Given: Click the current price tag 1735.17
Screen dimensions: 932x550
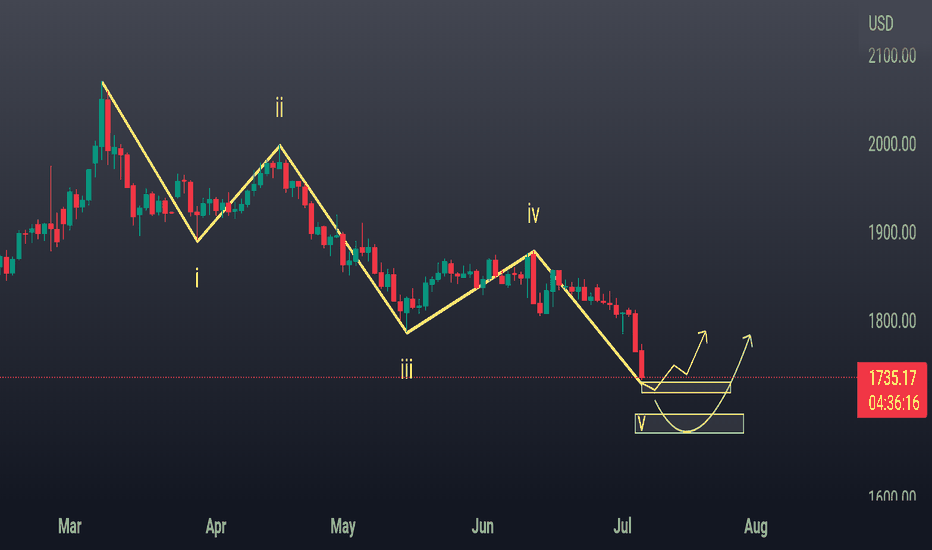Looking at the screenshot, I should click(893, 378).
